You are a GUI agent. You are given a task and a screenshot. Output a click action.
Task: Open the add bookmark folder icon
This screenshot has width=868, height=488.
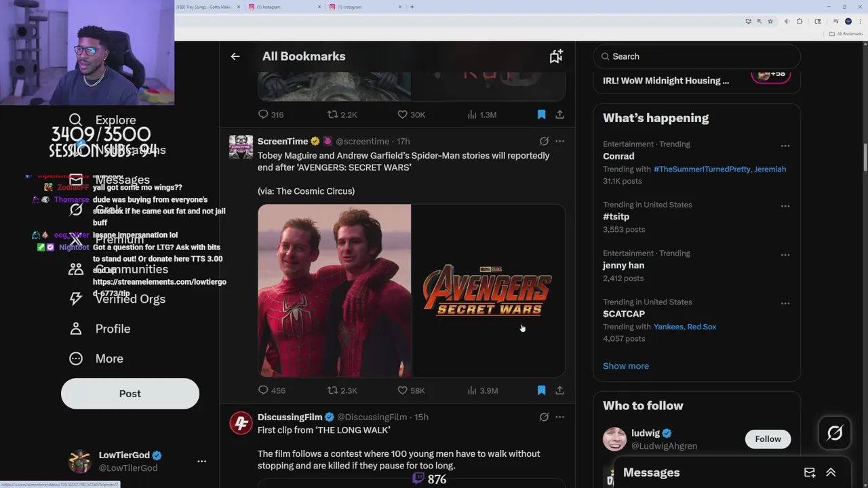pyautogui.click(x=556, y=56)
